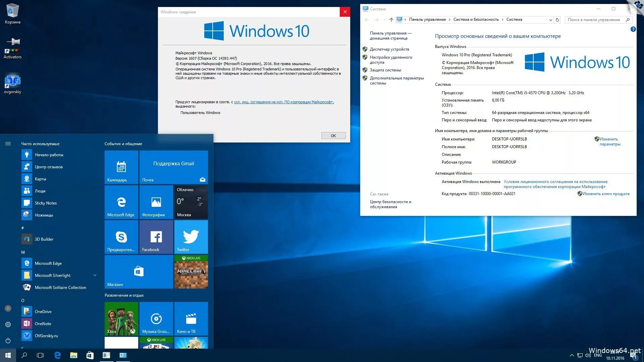644x362 pixels.
Task: Open the ovgorskiy desktop shortcut
Action: [x=12, y=84]
